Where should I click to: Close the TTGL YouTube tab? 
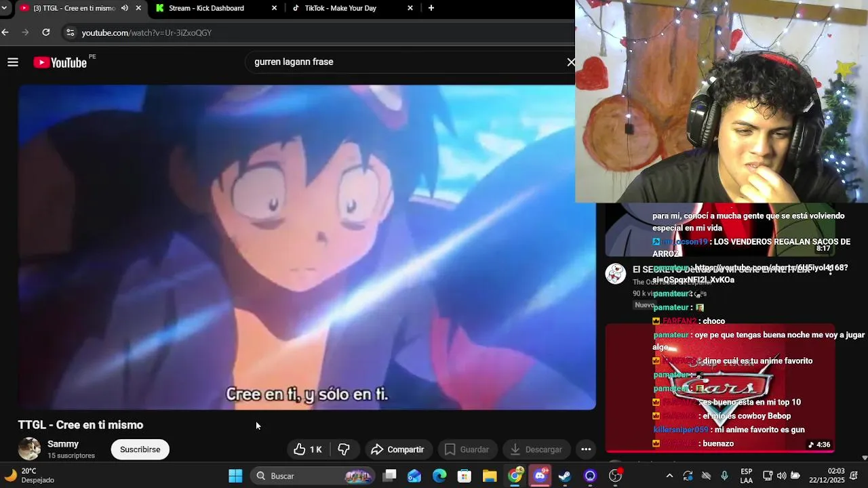click(138, 8)
